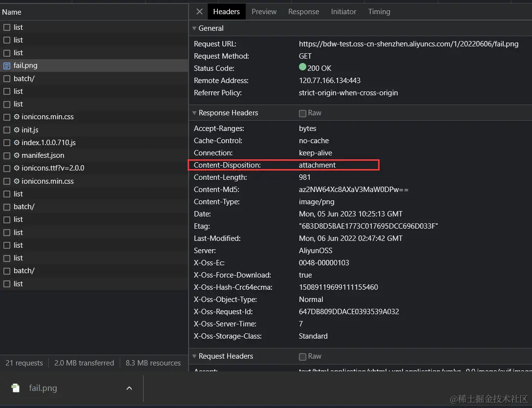Select the init.js request
This screenshot has width=532, height=408.
[x=94, y=129]
